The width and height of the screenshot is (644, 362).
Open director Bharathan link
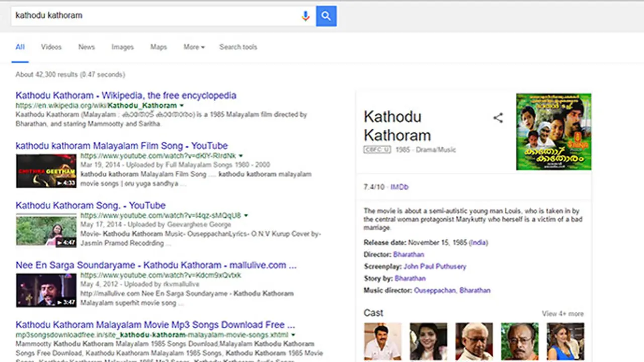tap(409, 254)
